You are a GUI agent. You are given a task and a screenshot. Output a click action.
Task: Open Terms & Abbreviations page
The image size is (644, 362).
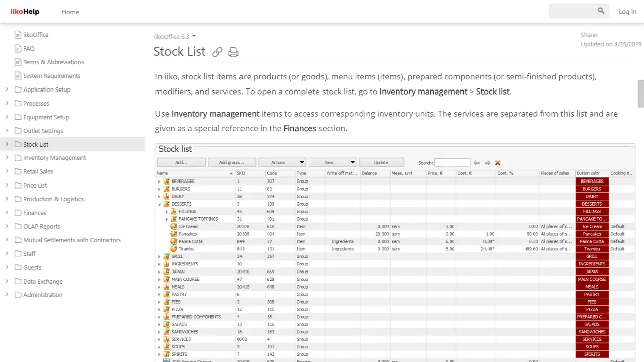click(x=53, y=62)
